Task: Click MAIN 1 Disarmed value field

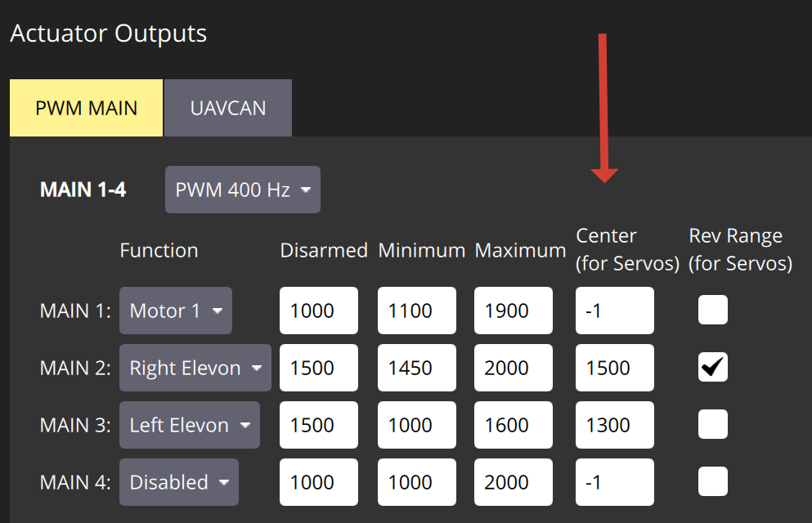Action: (319, 311)
